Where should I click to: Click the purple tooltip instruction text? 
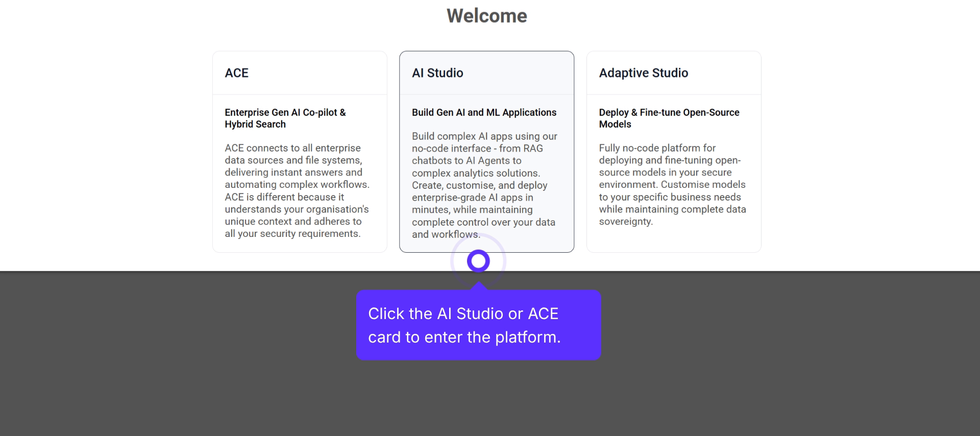pos(464,325)
